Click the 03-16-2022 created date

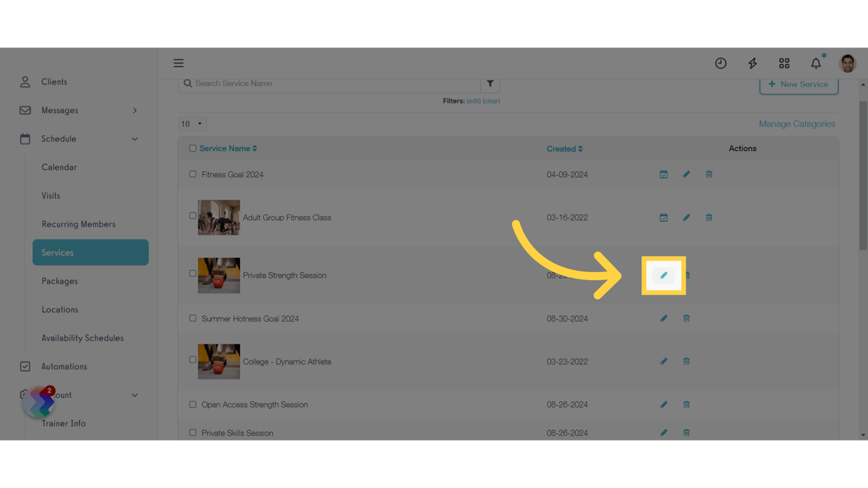point(567,217)
